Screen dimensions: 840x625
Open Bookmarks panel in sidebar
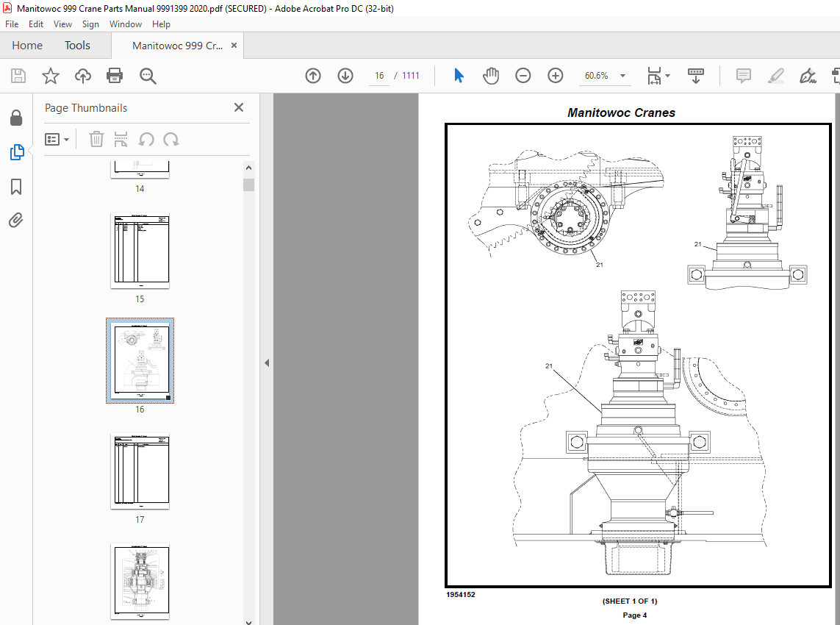click(16, 187)
